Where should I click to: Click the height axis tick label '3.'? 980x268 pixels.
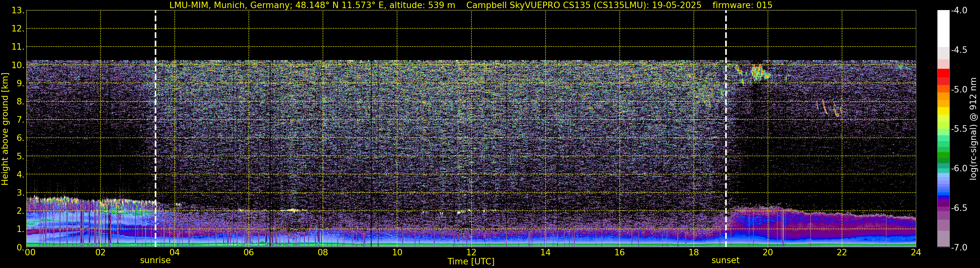click(x=20, y=193)
